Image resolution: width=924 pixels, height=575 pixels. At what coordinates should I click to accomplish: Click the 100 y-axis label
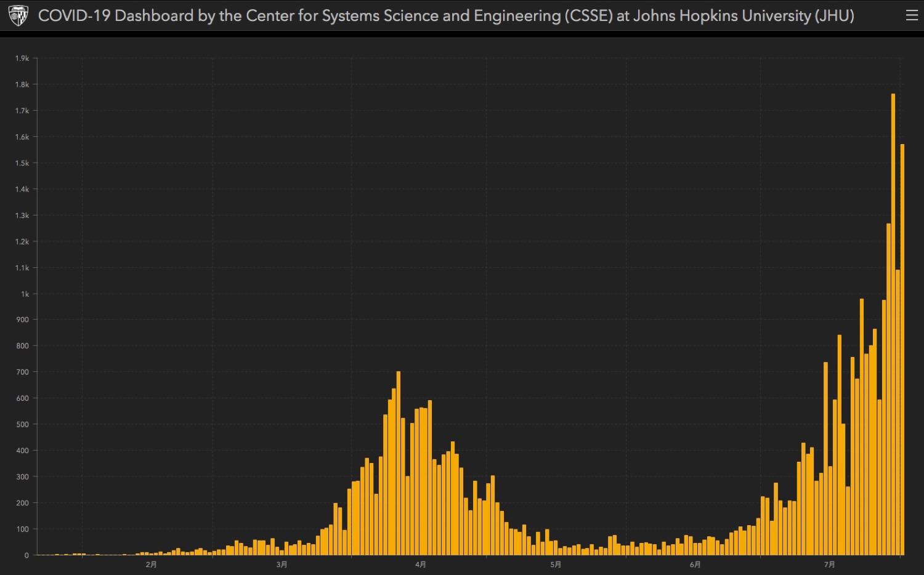click(23, 529)
